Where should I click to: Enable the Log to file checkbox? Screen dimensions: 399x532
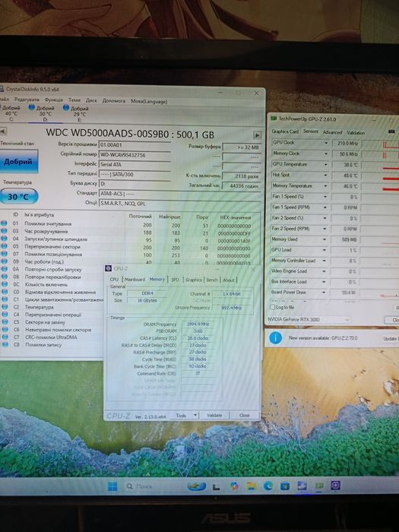coord(272,307)
